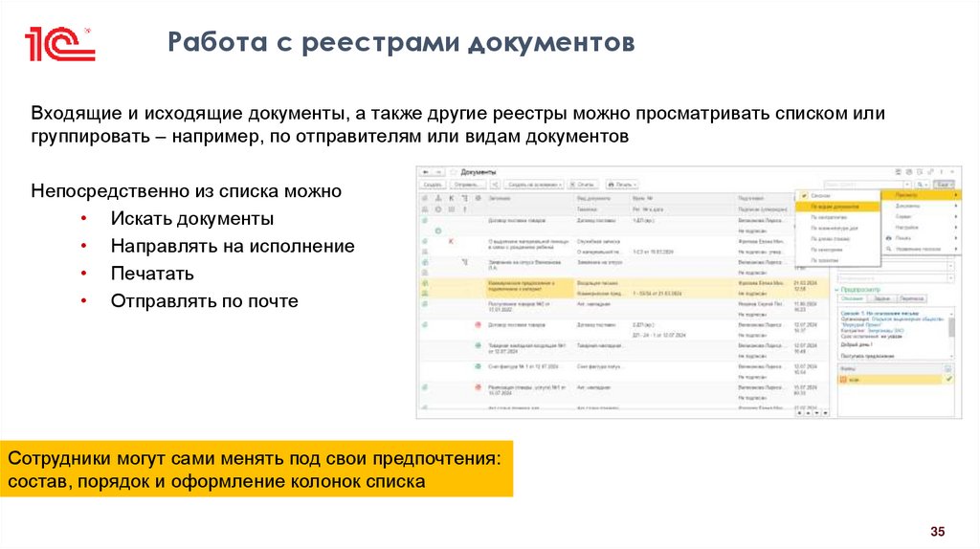Click the green status icon in Счет-фактура row
The image size is (980, 549).
point(479,366)
